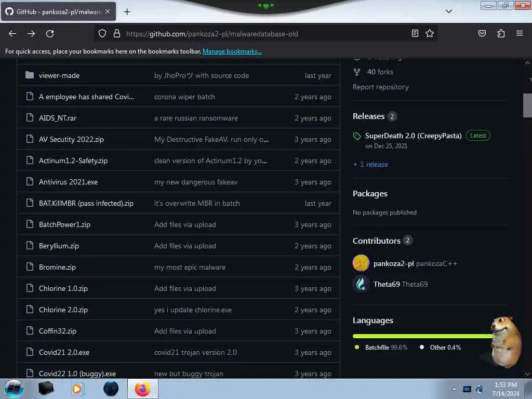The width and height of the screenshot is (532, 399).
Task: Open 'covid21 trojan version 2.0' commit
Action: coord(195,353)
